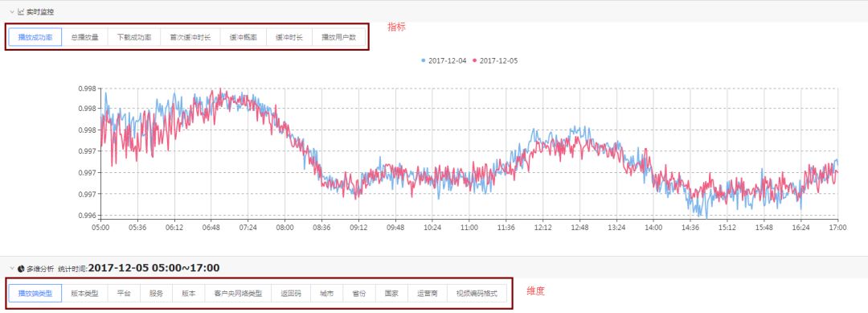Click the 实时监控 section title
This screenshot has height=313, width=868.
[x=40, y=11]
